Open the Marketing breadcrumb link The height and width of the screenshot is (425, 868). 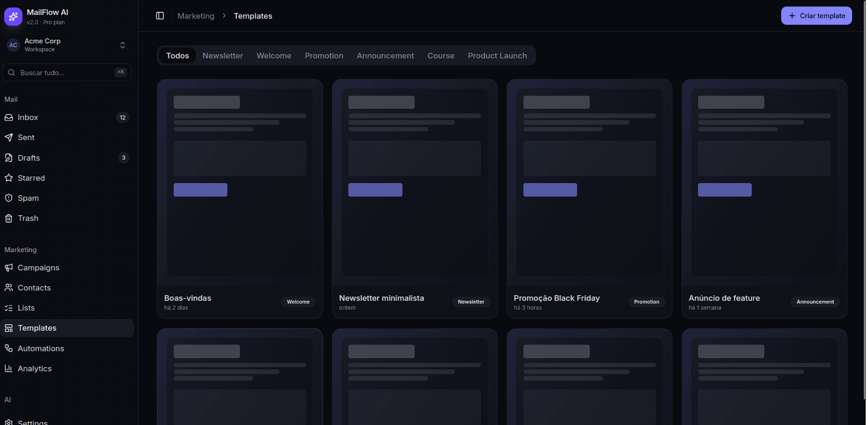(196, 16)
